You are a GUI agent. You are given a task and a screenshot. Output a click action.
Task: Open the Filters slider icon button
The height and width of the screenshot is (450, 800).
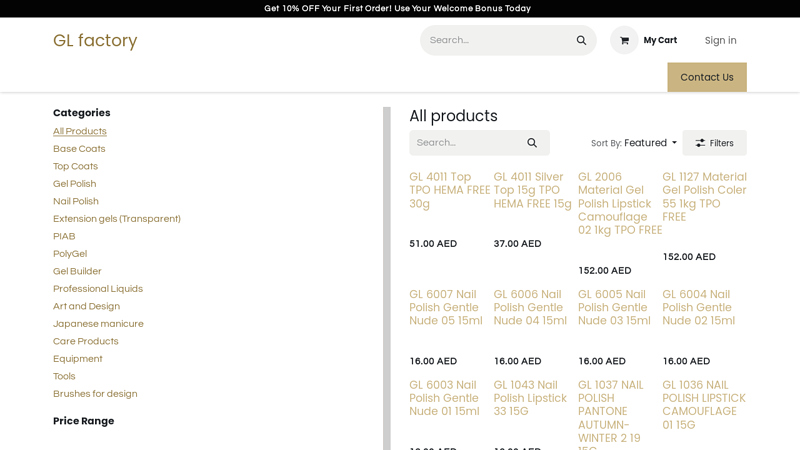(714, 143)
